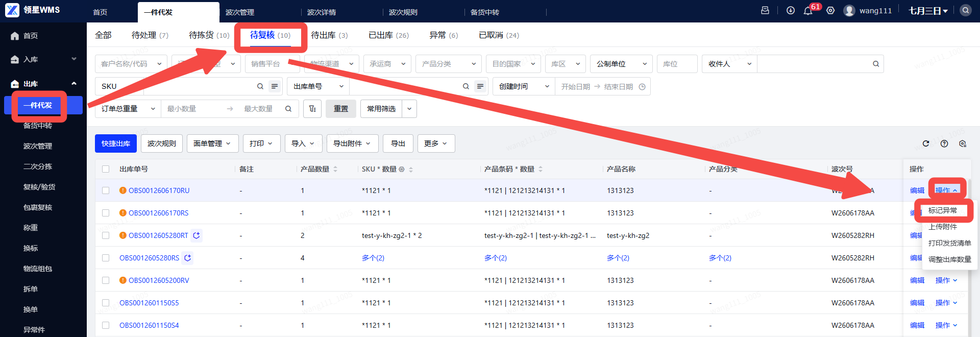Click the icon next to OBS0012605280RT
Screen dimensions: 980x337
click(197, 235)
